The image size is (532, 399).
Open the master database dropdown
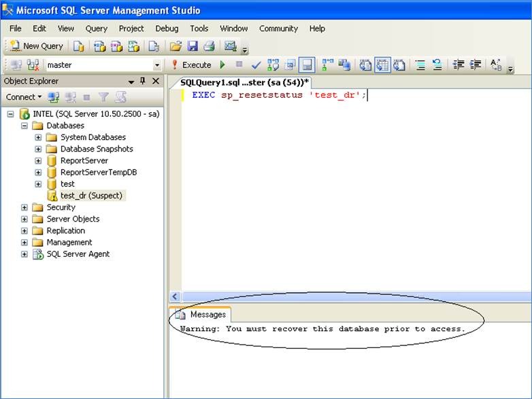coord(156,65)
